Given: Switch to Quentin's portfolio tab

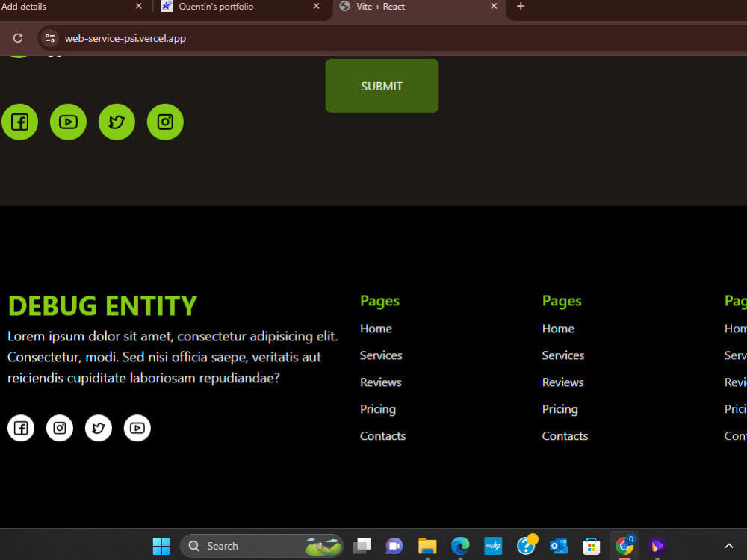Looking at the screenshot, I should pos(243,7).
